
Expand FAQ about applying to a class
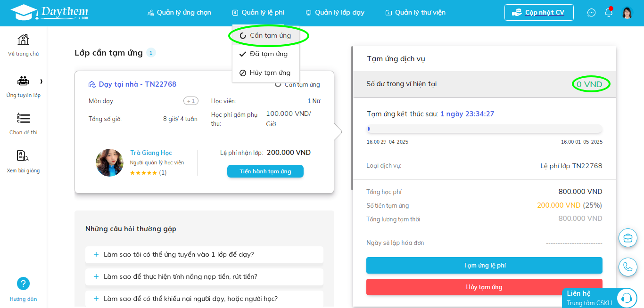point(204,254)
